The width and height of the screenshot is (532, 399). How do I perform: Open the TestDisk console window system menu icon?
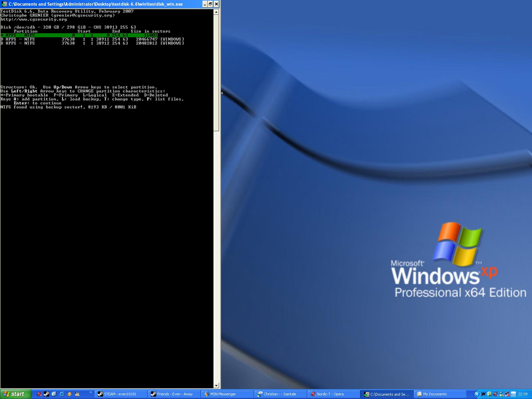(4, 4)
